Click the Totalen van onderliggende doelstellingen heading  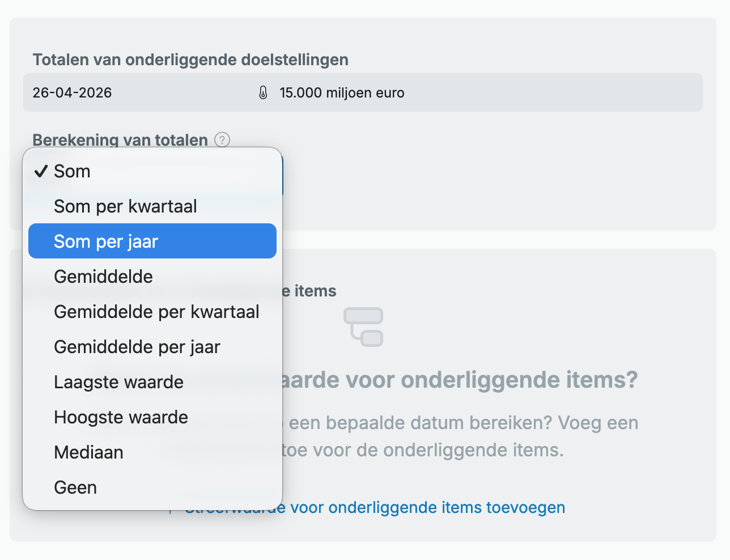(x=190, y=60)
